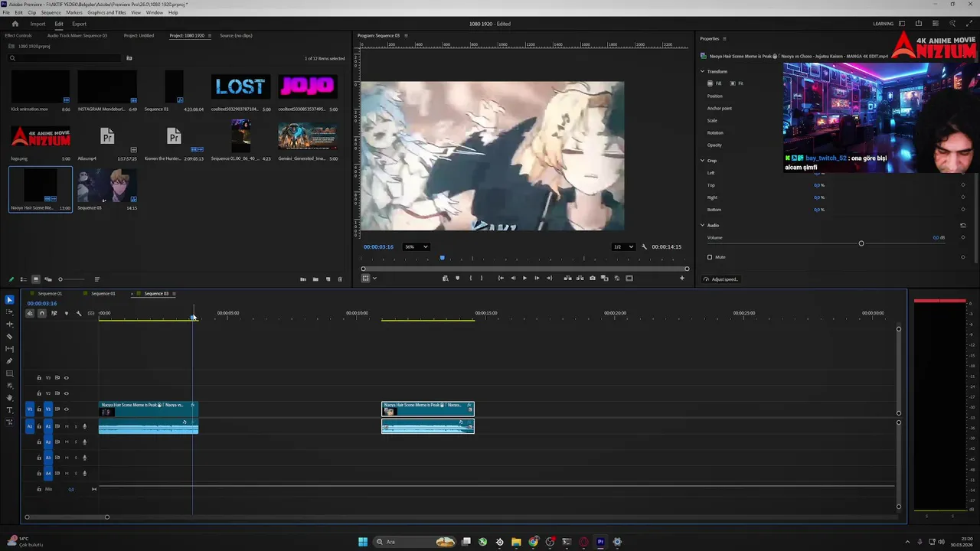Open Graphics and Titles menu
Viewport: 980px width, 551px height.
pyautogui.click(x=106, y=12)
